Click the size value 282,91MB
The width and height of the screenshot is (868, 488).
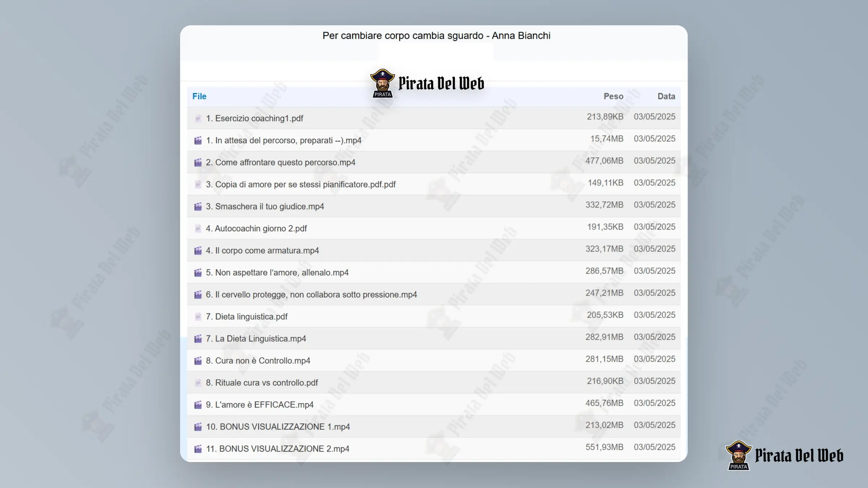604,337
